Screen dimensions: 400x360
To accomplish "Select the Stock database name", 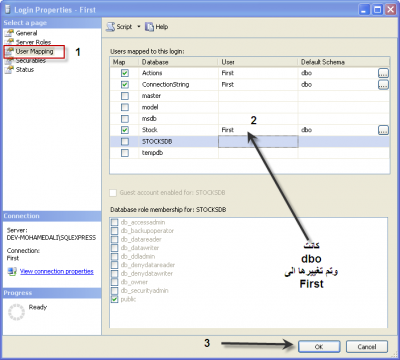I will tap(150, 130).
